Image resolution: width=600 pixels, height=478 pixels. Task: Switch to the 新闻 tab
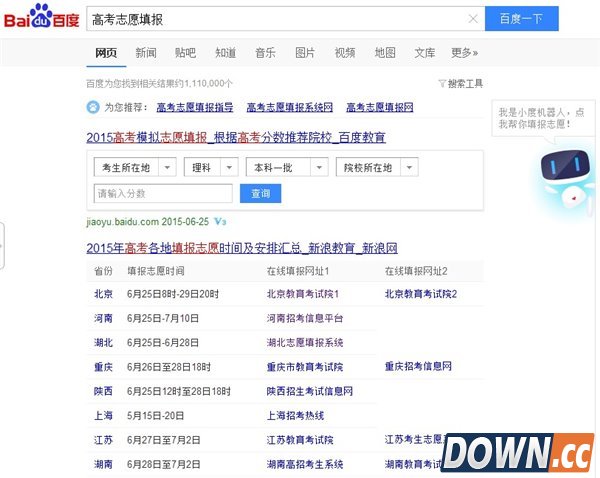pos(146,53)
